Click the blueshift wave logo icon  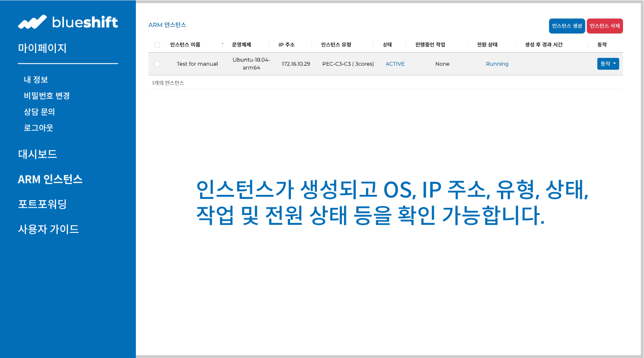[31, 21]
